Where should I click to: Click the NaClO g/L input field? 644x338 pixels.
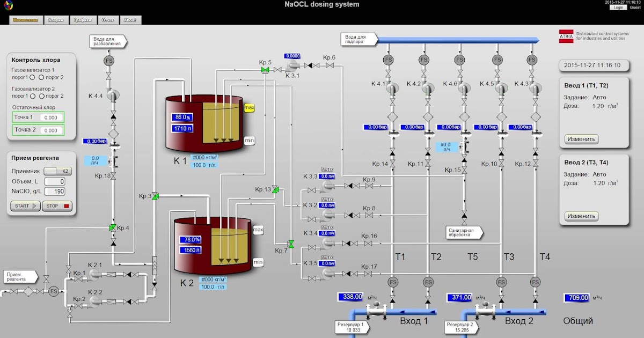[x=55, y=191]
